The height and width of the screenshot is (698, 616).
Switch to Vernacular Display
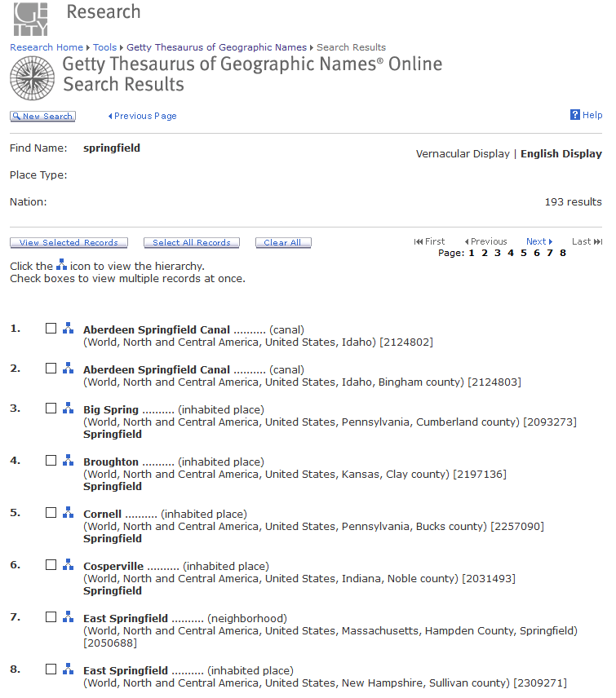[463, 153]
